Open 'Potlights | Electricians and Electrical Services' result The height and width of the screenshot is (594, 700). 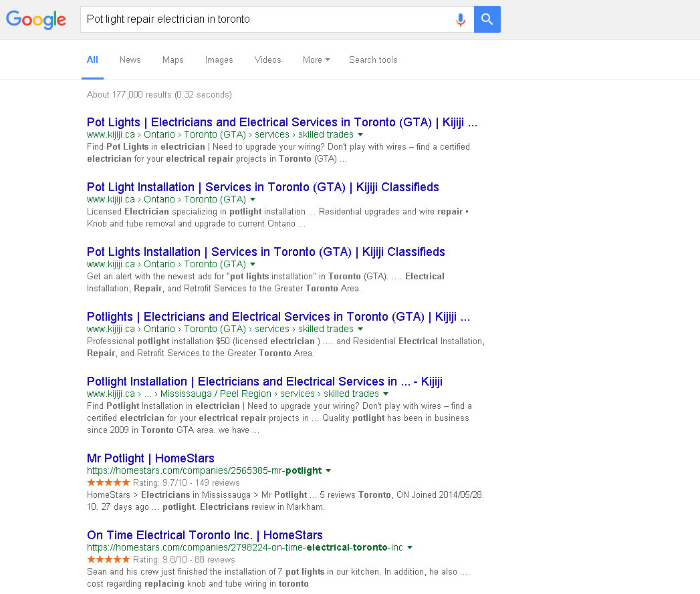pos(278,317)
